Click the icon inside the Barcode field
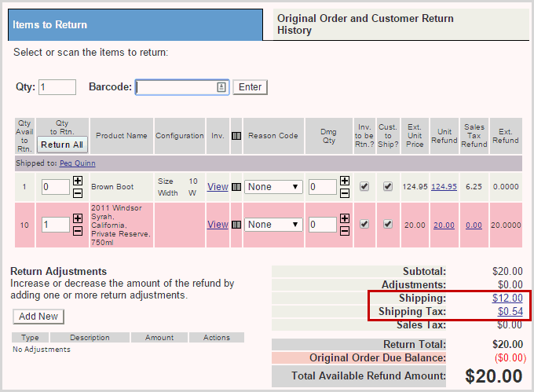 pos(221,87)
